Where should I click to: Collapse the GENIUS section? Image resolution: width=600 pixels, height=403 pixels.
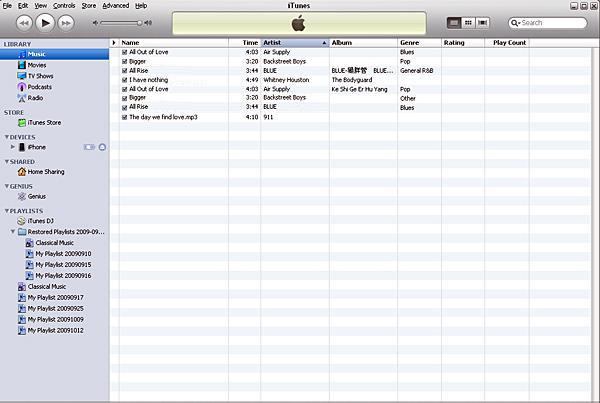7,186
